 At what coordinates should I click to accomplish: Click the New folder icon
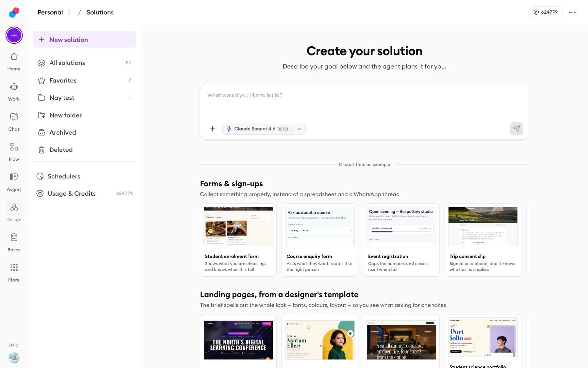(x=41, y=115)
